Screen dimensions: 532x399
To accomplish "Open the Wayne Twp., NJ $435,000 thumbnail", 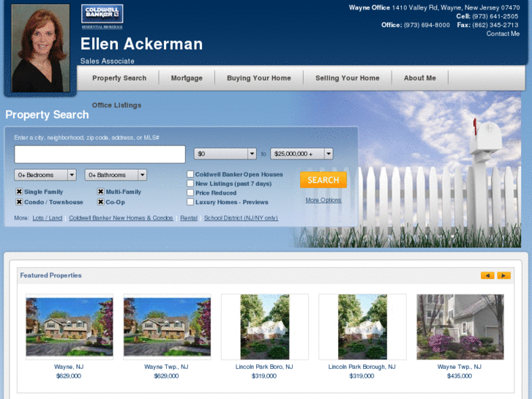I will (460, 327).
